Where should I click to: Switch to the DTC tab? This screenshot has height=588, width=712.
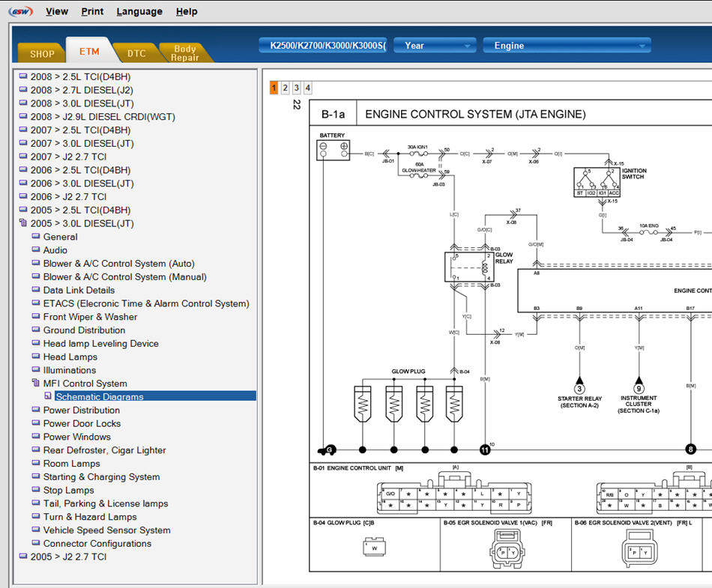coord(136,53)
